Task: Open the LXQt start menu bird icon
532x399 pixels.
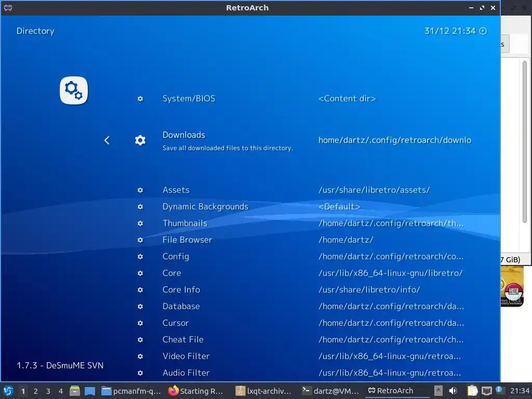Action: coord(8,391)
